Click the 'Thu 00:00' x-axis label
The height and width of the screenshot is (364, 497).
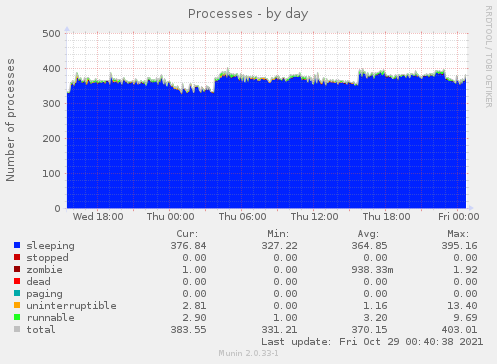pos(170,217)
